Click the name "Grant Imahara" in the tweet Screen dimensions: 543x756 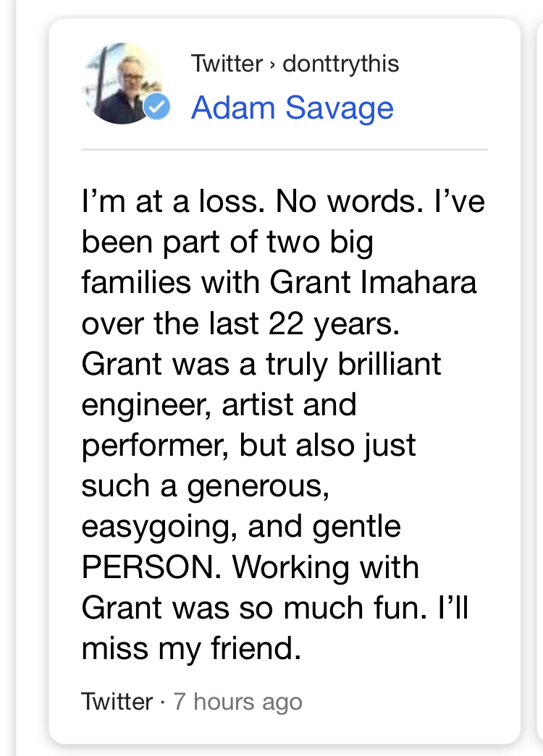373,281
